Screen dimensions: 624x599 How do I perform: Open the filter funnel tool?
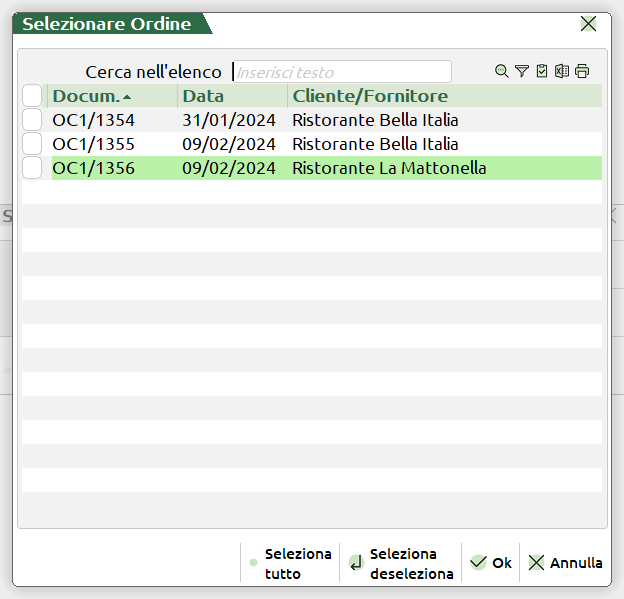(522, 71)
